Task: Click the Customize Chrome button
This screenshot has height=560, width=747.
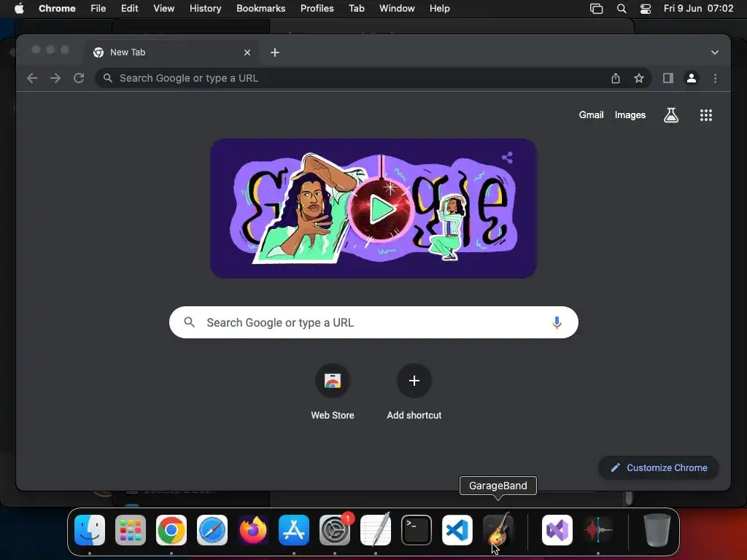Action: click(659, 467)
